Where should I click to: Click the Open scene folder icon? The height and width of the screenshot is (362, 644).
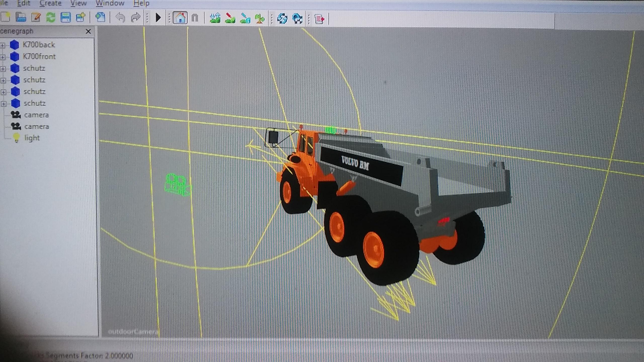[x=21, y=17]
